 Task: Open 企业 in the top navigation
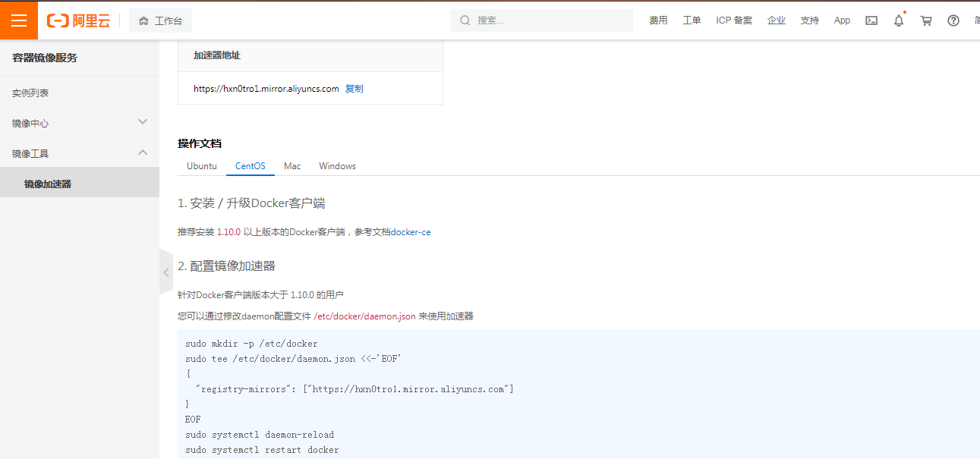click(777, 20)
